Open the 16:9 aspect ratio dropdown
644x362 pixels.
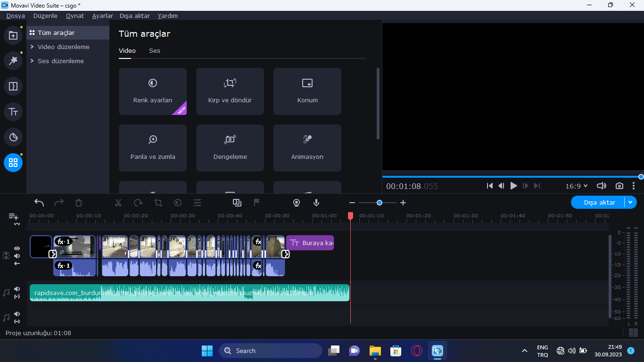tap(577, 186)
